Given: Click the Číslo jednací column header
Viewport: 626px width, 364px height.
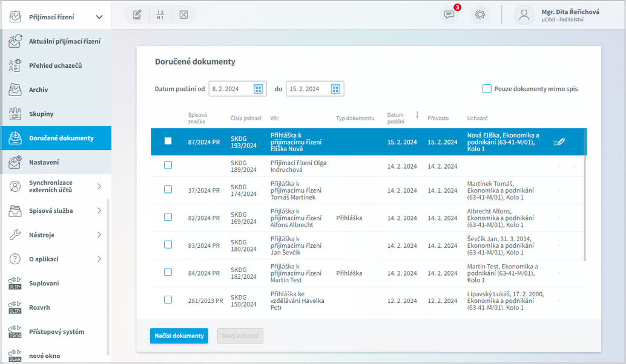Looking at the screenshot, I should point(246,118).
